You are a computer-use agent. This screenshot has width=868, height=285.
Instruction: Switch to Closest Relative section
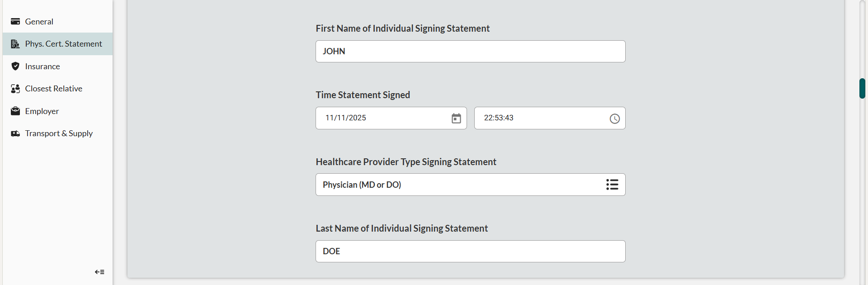[54, 89]
